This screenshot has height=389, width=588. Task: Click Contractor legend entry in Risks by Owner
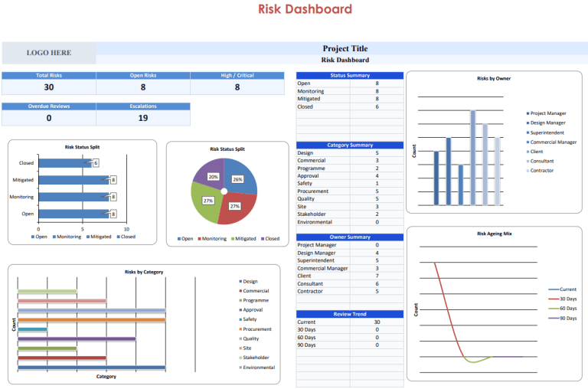pos(540,170)
